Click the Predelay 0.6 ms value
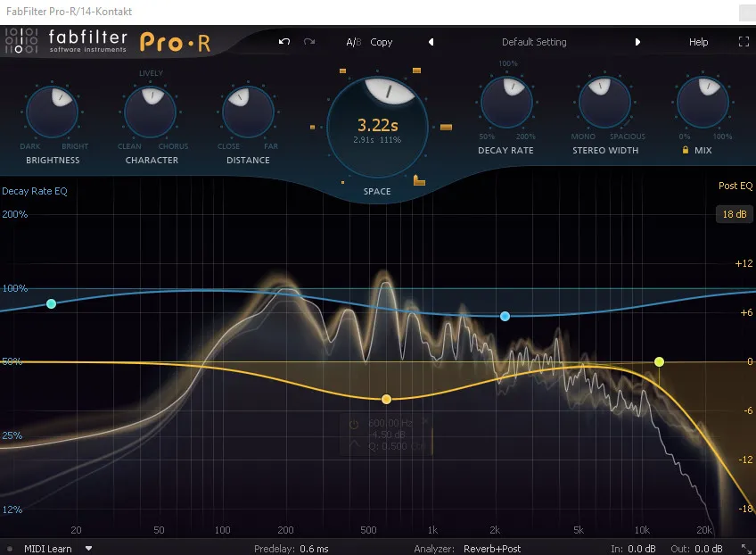The image size is (756, 555). click(x=315, y=549)
